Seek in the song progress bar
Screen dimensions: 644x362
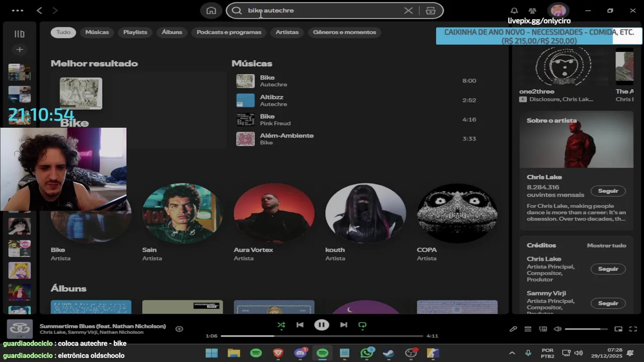click(x=322, y=336)
